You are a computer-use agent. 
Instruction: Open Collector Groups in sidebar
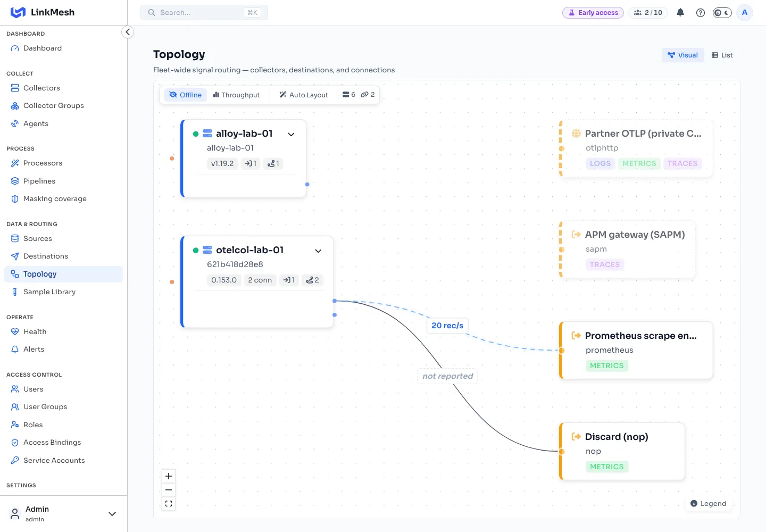pyautogui.click(x=63, y=105)
